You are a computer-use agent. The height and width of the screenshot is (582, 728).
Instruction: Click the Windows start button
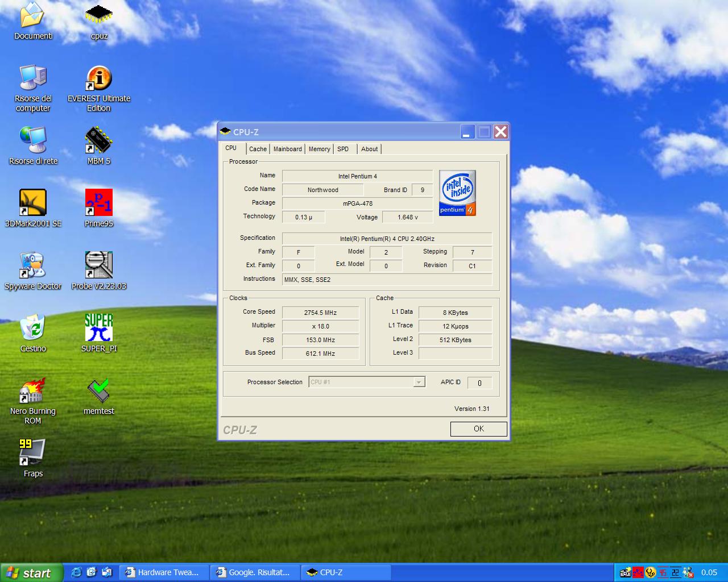pyautogui.click(x=31, y=573)
